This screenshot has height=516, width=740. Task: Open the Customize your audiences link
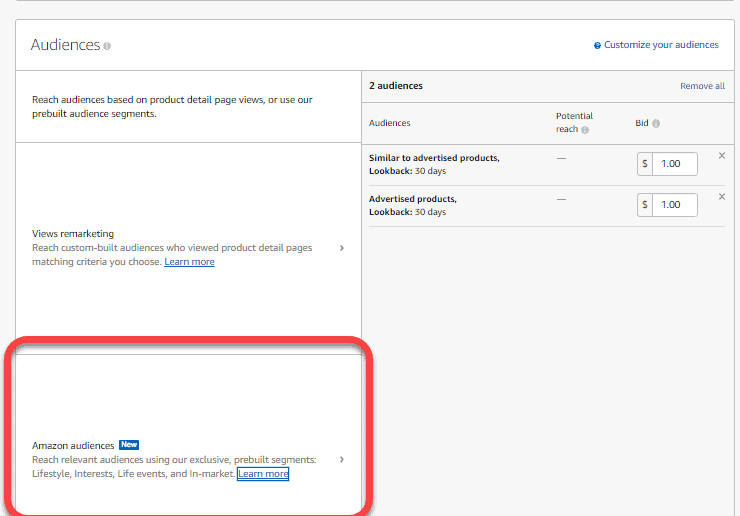(x=661, y=45)
